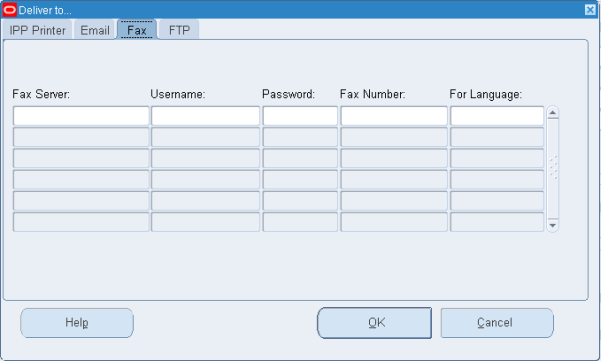The image size is (601, 361).
Task: Click the last row Fax Number field
Action: (394, 222)
